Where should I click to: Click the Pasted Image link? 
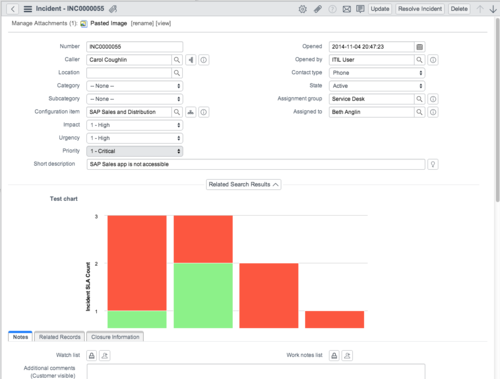click(x=109, y=24)
